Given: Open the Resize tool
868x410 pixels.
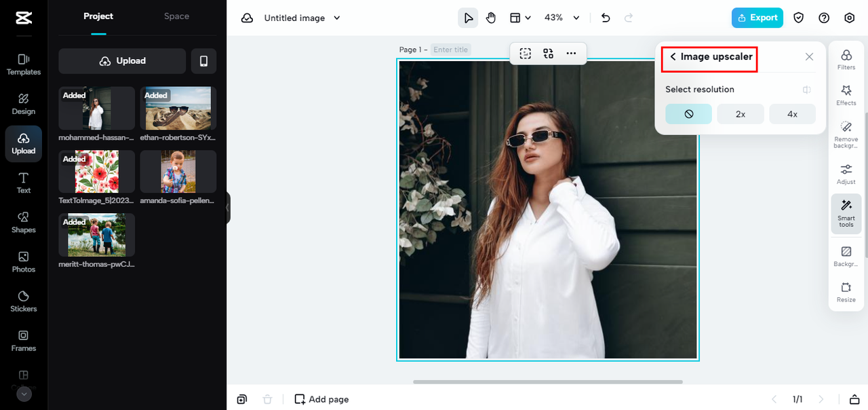Looking at the screenshot, I should click(x=846, y=292).
